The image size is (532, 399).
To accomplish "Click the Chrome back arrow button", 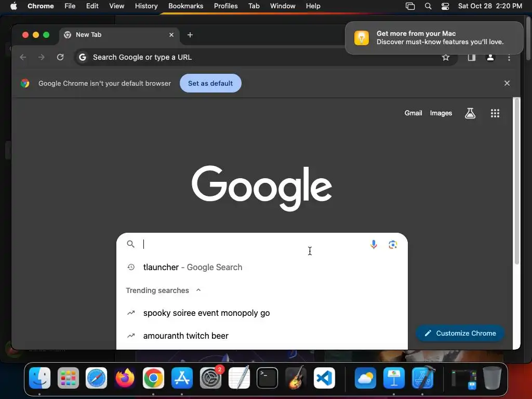I will (x=23, y=57).
